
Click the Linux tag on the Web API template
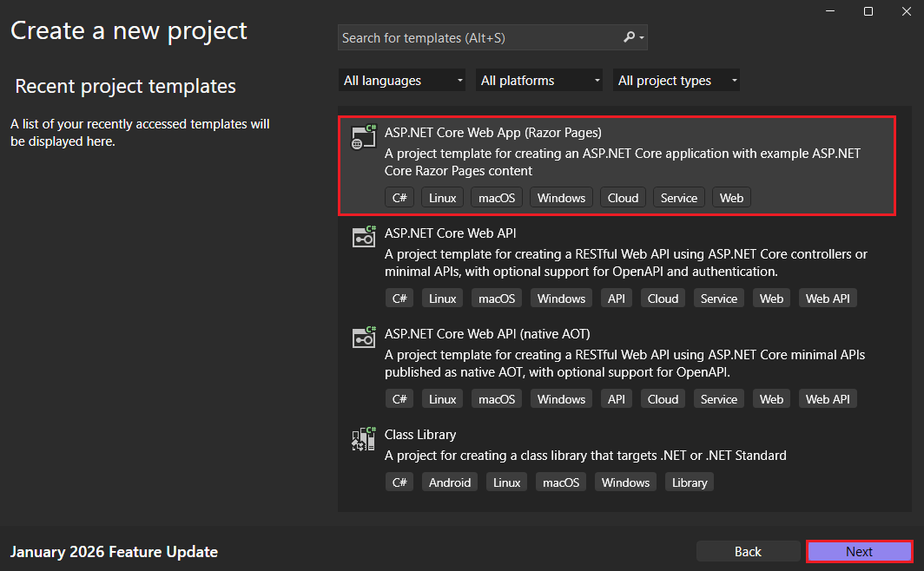[442, 298]
